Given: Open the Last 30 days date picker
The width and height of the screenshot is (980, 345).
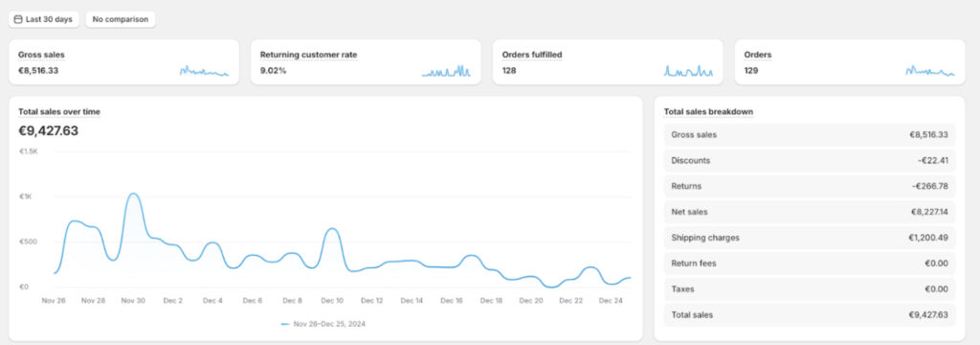Looking at the screenshot, I should coord(44,19).
